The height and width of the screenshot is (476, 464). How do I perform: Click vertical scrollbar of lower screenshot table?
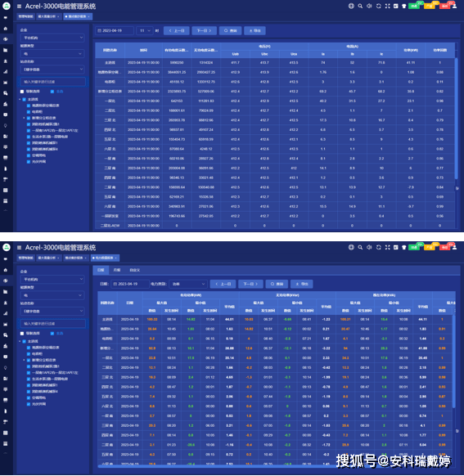click(453, 361)
